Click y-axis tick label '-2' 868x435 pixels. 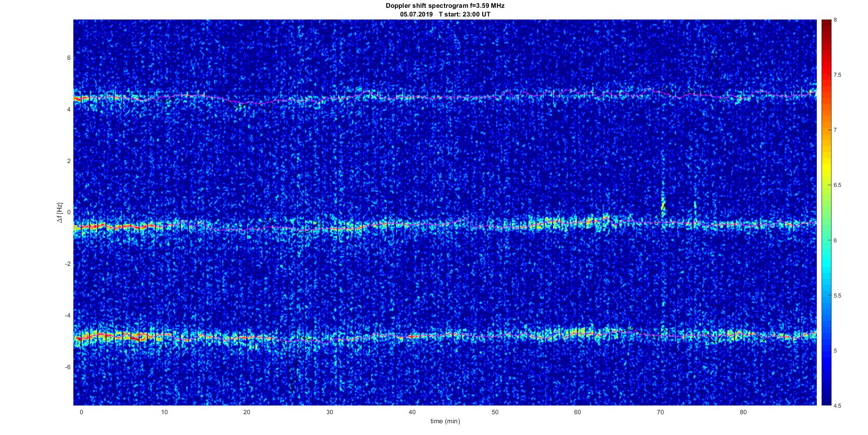[67, 264]
